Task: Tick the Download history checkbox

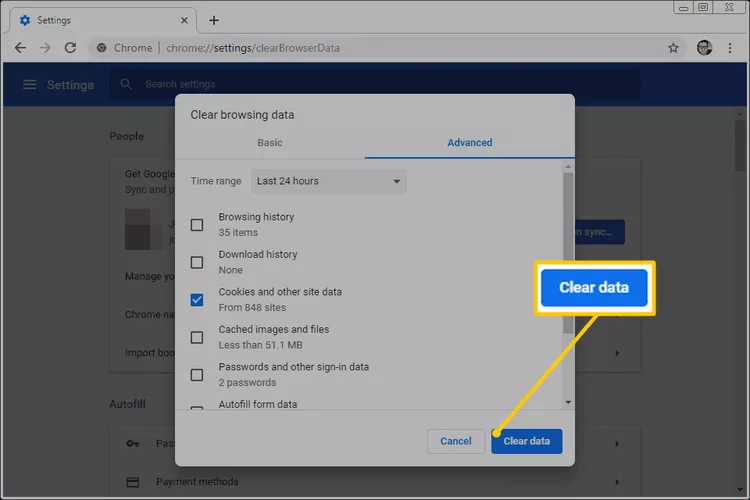Action: (x=197, y=262)
